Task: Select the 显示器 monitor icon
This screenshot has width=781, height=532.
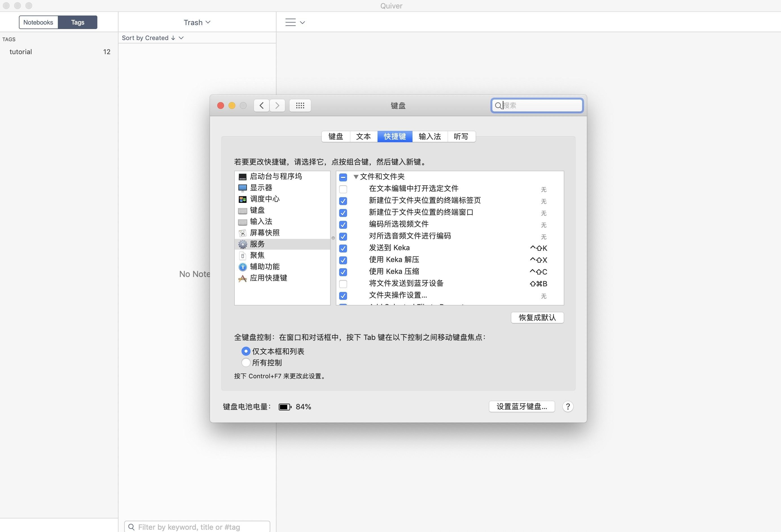Action: click(242, 188)
